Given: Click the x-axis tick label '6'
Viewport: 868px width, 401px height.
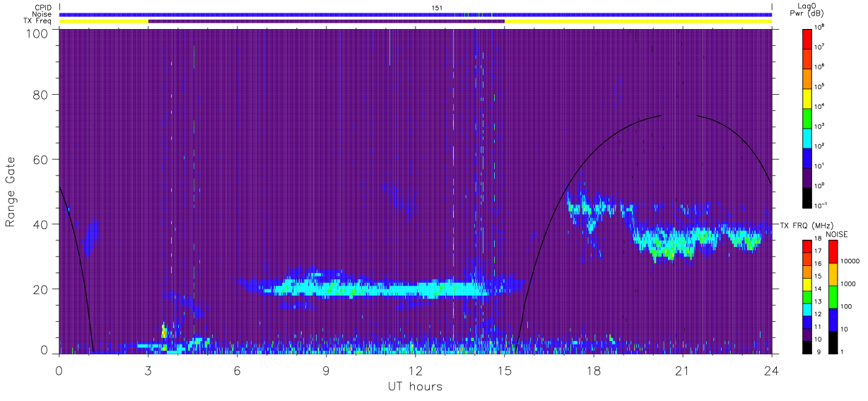Looking at the screenshot, I should click(x=237, y=371).
